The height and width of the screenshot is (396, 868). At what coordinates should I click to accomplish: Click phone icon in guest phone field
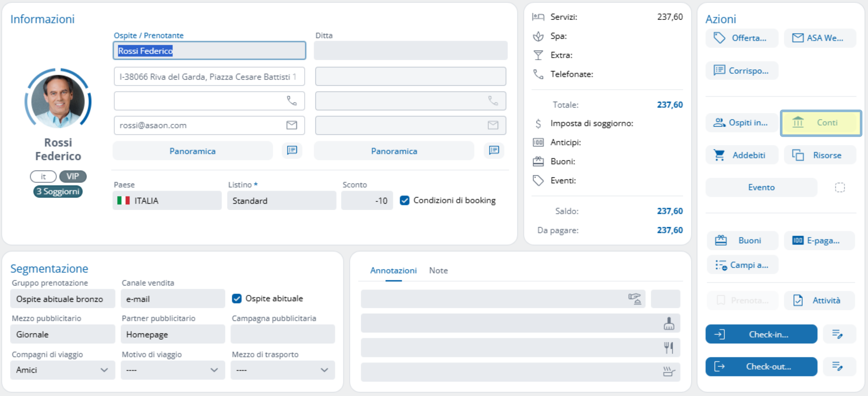coord(292,101)
